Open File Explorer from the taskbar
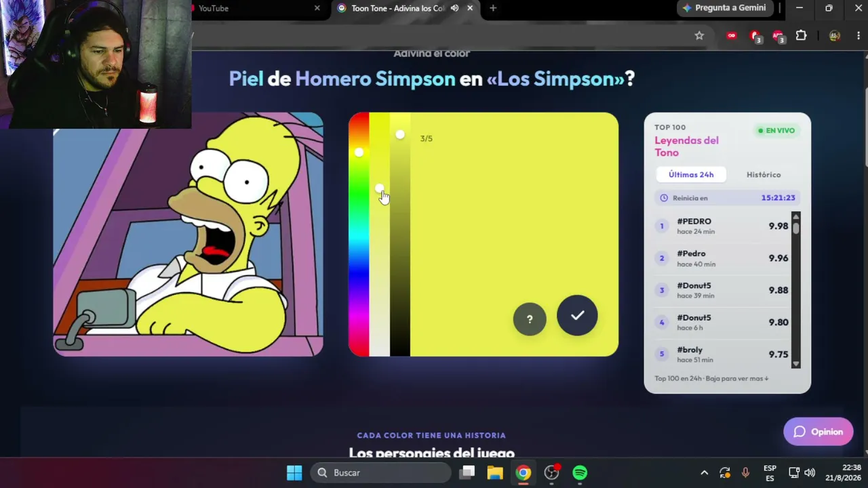Image resolution: width=868 pixels, height=488 pixels. tap(495, 472)
